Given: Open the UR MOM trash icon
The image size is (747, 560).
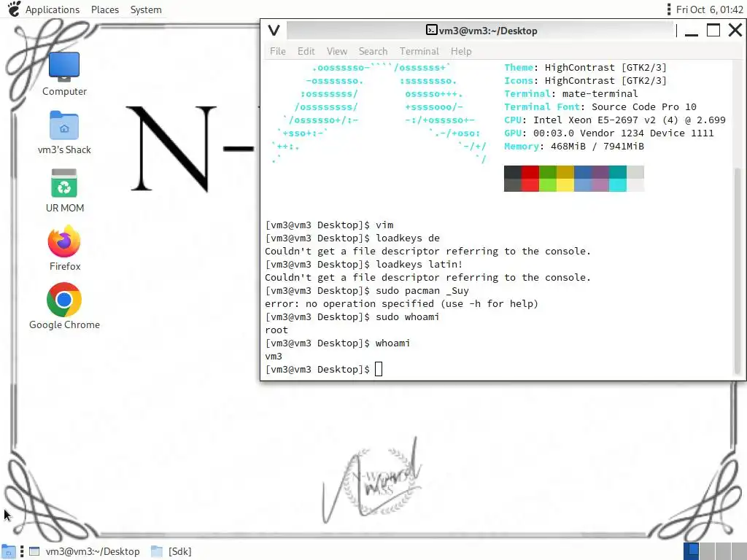Looking at the screenshot, I should tap(64, 190).
